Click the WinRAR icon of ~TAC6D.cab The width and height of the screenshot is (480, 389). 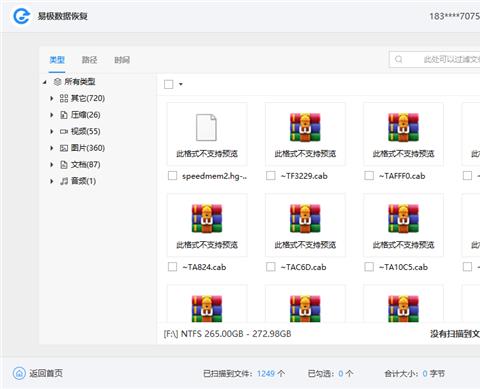coord(305,219)
